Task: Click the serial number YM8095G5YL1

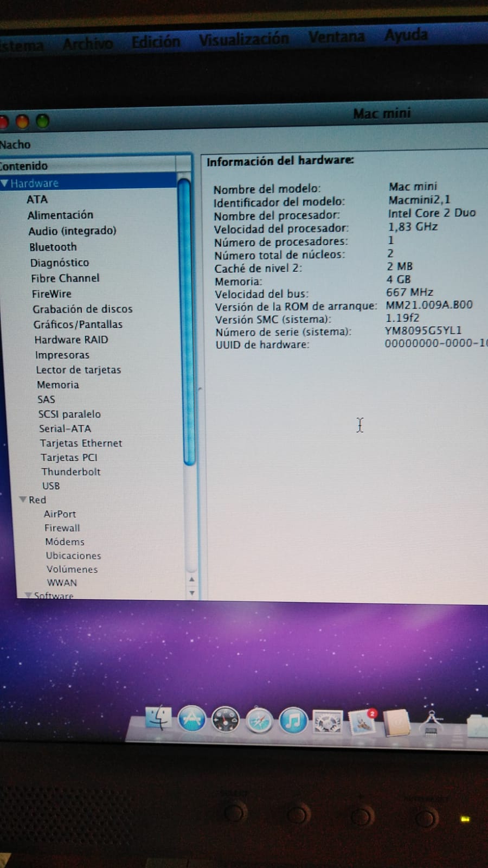Action: [423, 330]
